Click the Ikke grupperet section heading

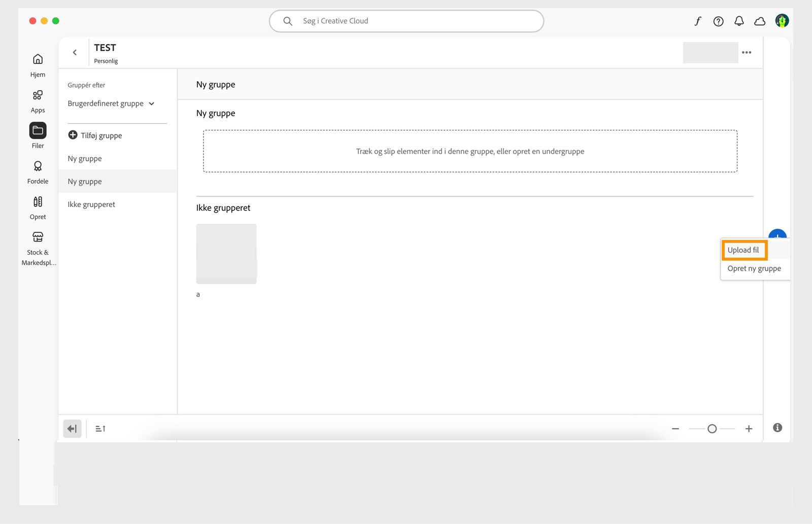[x=223, y=207]
